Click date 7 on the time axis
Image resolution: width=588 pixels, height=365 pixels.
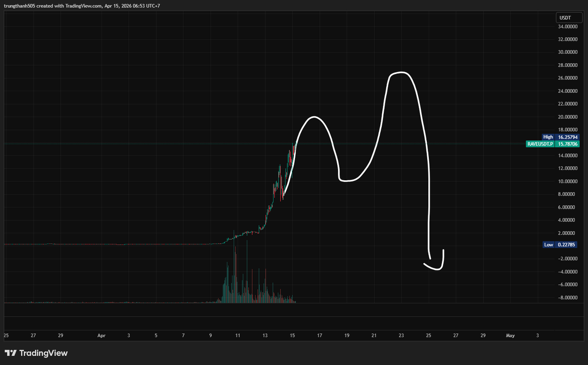tap(183, 336)
